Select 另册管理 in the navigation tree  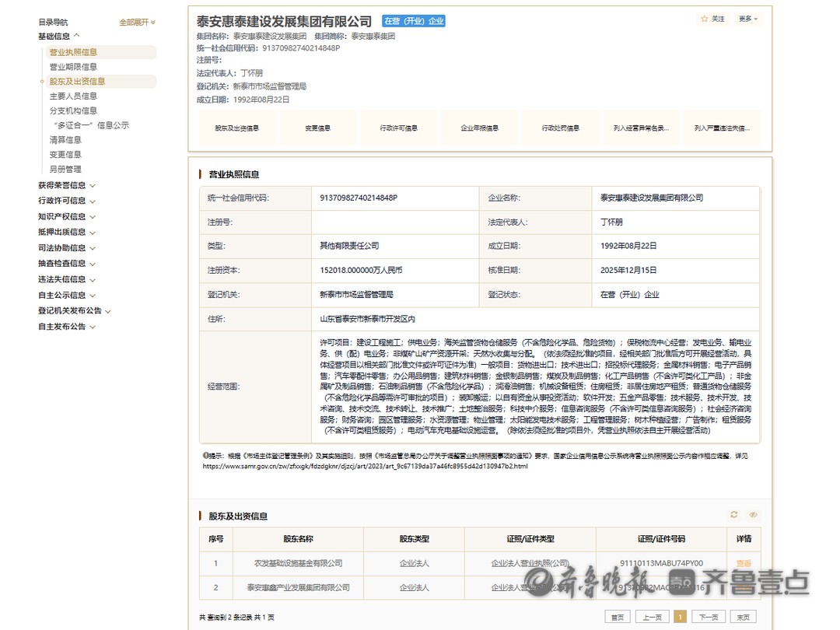[65, 170]
